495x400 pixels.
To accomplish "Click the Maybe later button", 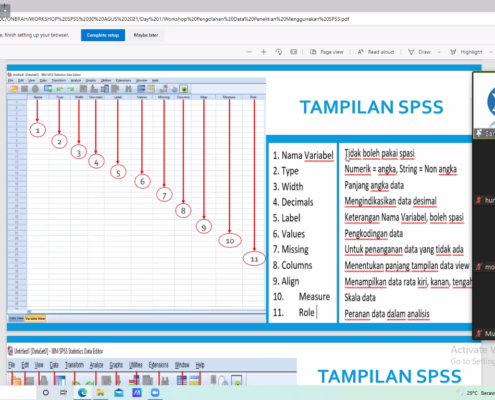I will point(146,35).
